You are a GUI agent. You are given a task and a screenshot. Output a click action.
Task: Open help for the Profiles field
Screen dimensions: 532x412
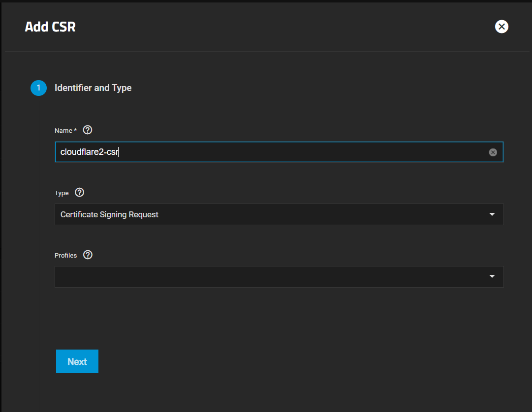click(x=88, y=255)
